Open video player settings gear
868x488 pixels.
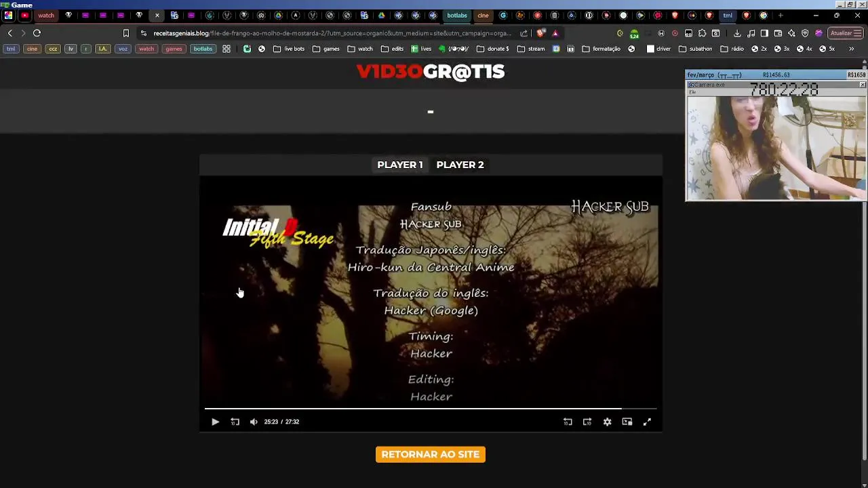tap(607, 422)
